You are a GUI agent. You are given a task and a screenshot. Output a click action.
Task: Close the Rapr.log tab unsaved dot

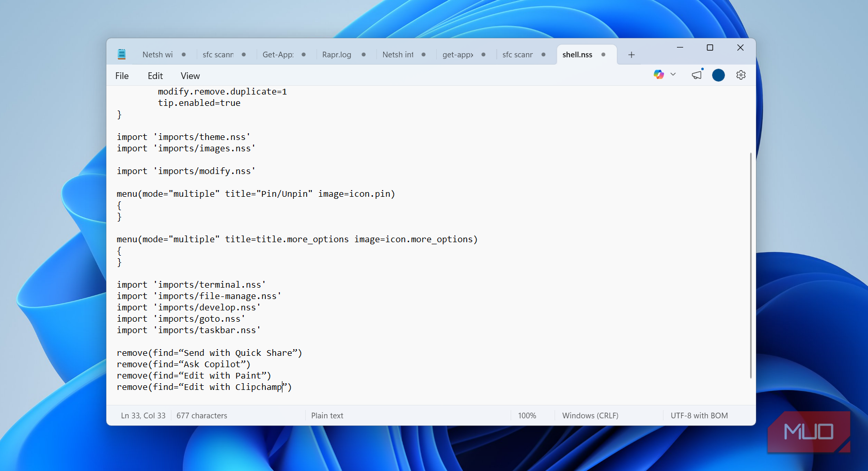(x=364, y=55)
